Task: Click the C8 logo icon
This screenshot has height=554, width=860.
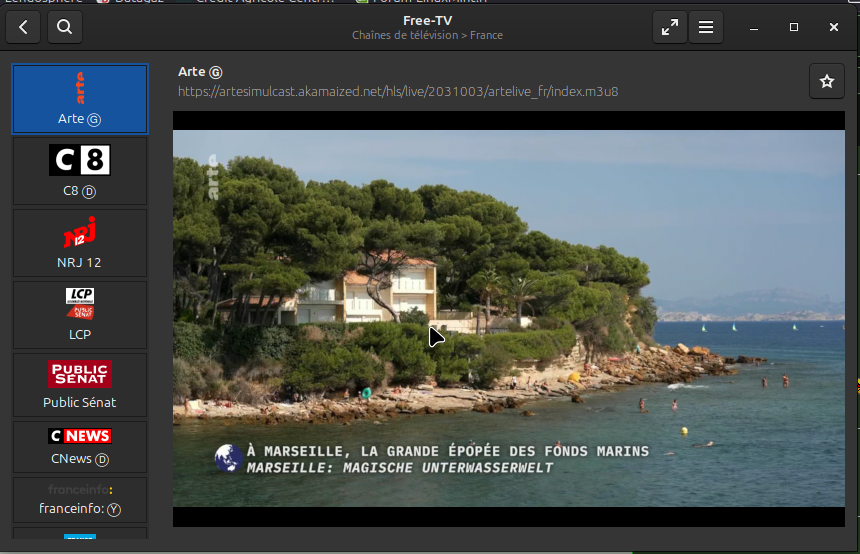Action: [x=80, y=160]
